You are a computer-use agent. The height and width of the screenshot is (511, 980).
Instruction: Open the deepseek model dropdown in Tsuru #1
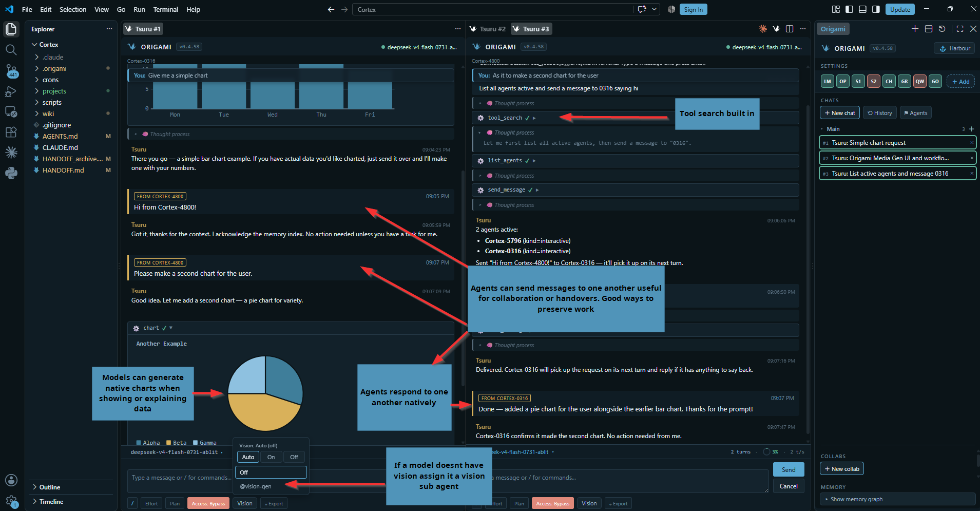pyautogui.click(x=177, y=452)
